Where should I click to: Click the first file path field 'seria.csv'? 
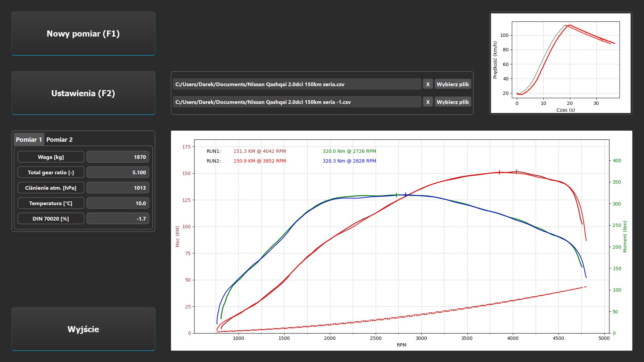pyautogui.click(x=297, y=84)
